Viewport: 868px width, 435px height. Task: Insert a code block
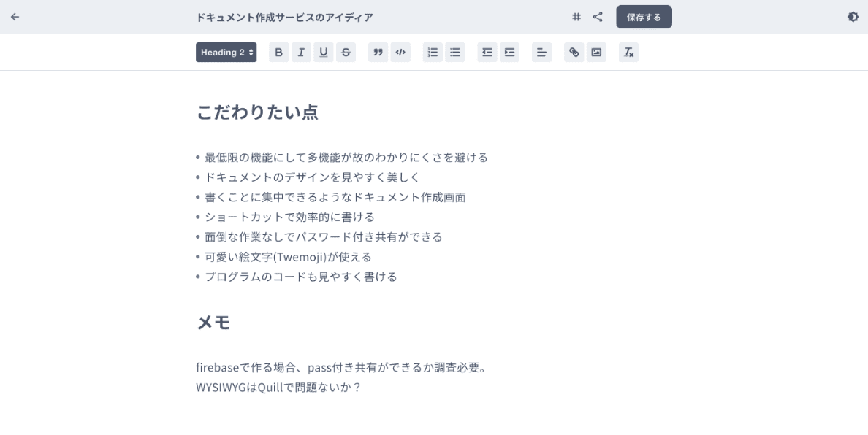tap(400, 53)
